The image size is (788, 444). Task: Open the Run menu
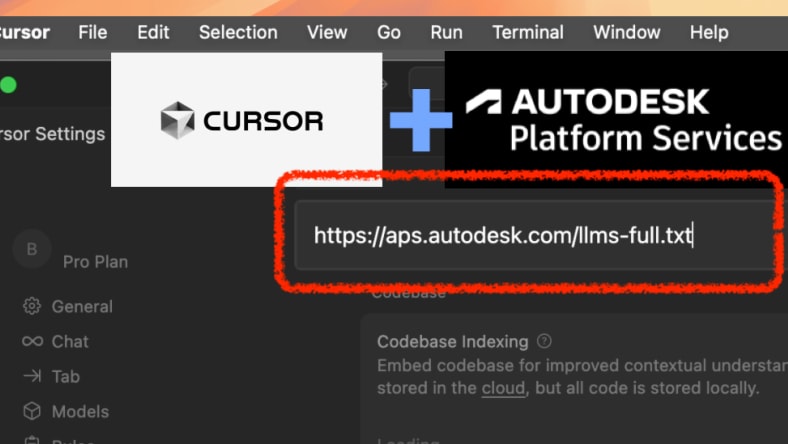pos(446,32)
